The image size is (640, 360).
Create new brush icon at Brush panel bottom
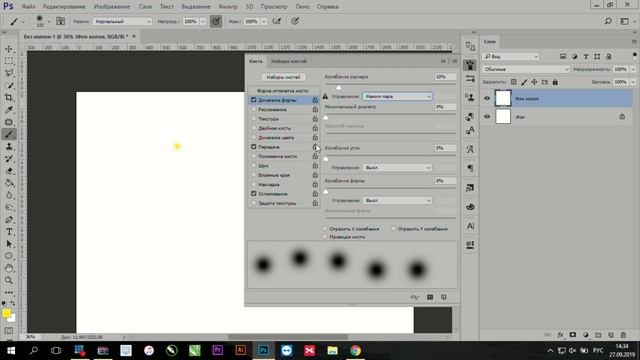tap(444, 297)
